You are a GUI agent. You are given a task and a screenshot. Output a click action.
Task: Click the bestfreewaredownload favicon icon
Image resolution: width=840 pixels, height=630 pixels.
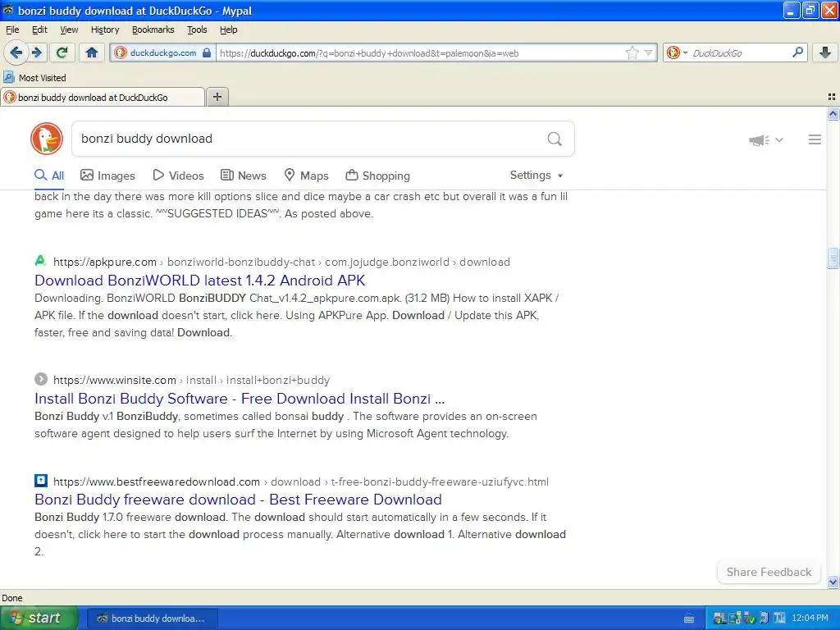click(x=41, y=481)
